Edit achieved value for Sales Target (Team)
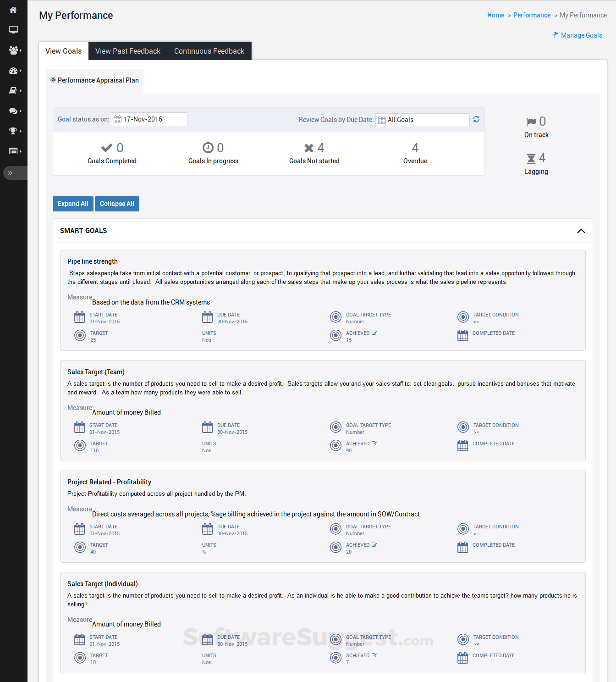This screenshot has width=616, height=682. point(374,444)
